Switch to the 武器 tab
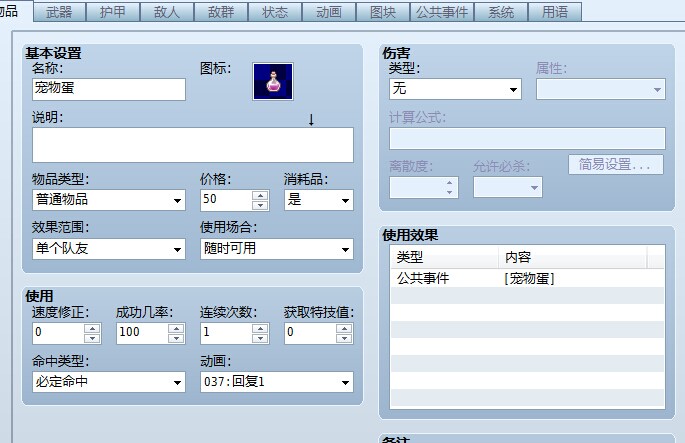685x443 pixels. (x=59, y=12)
